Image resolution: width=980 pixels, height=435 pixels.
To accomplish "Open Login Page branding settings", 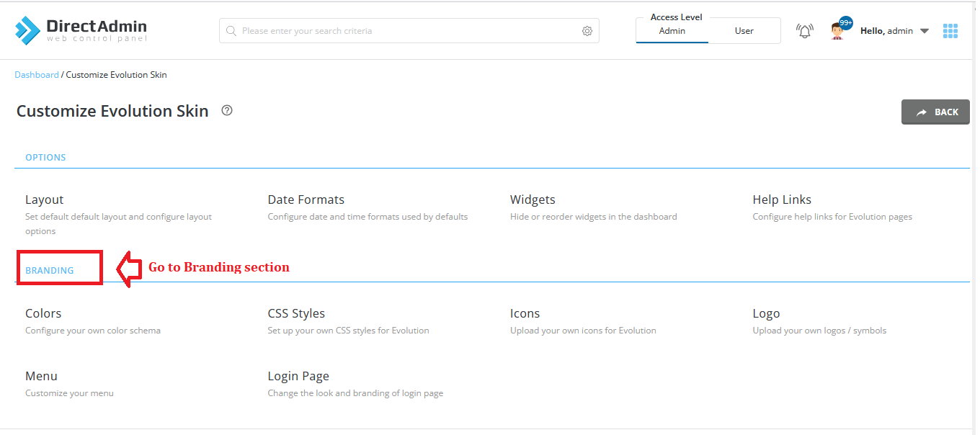I will click(298, 376).
